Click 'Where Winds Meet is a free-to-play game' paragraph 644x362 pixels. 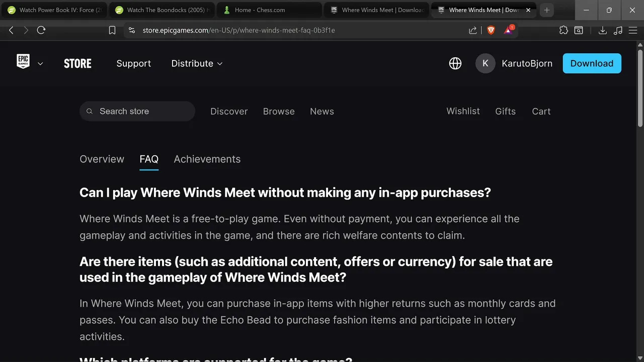pyautogui.click(x=299, y=227)
